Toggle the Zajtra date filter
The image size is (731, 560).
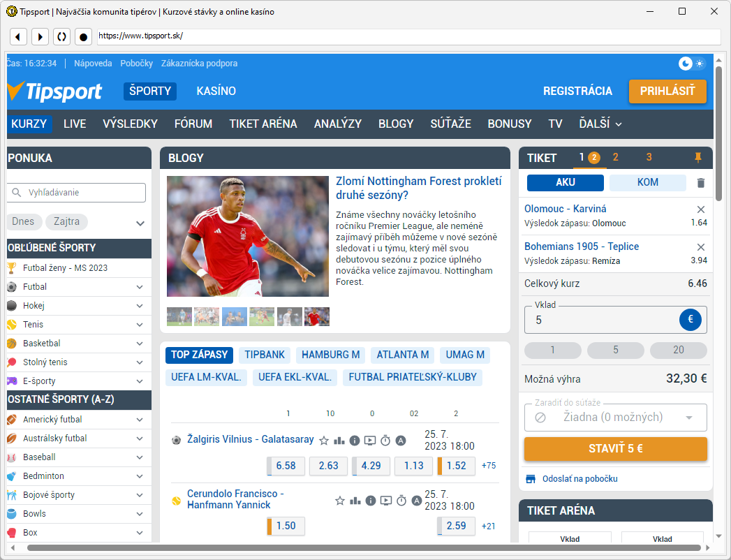point(66,221)
